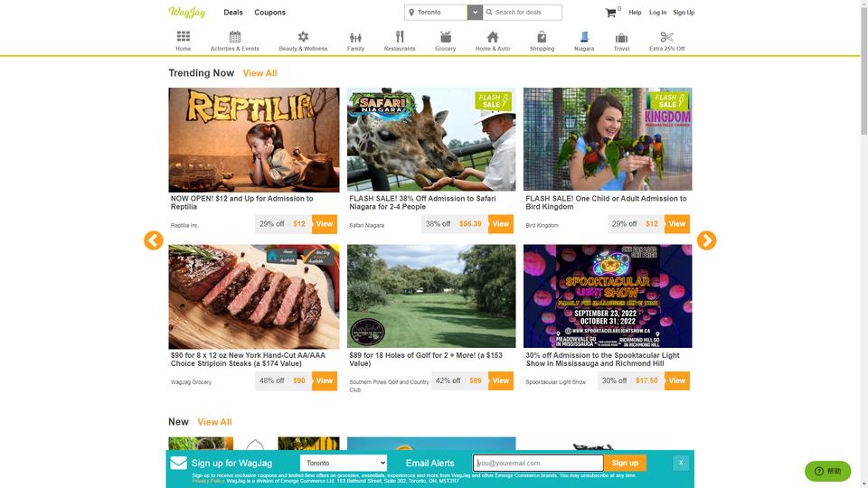Image resolution: width=868 pixels, height=488 pixels.
Task: Open the sliced steak deal image
Action: point(253,296)
